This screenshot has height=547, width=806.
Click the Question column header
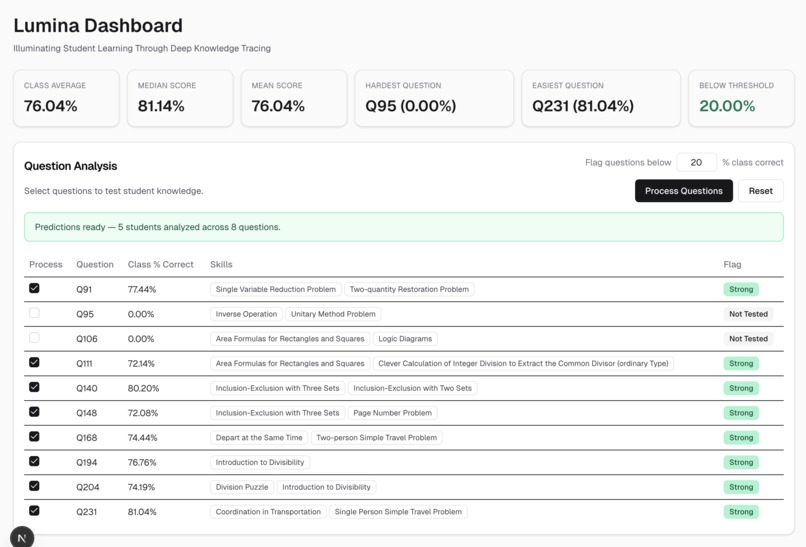point(95,264)
